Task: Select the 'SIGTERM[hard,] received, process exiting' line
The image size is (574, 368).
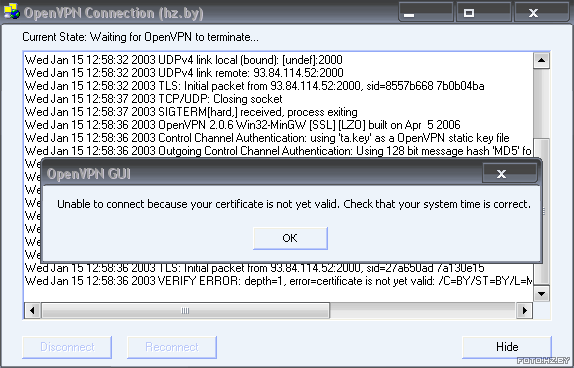Action: (191, 112)
